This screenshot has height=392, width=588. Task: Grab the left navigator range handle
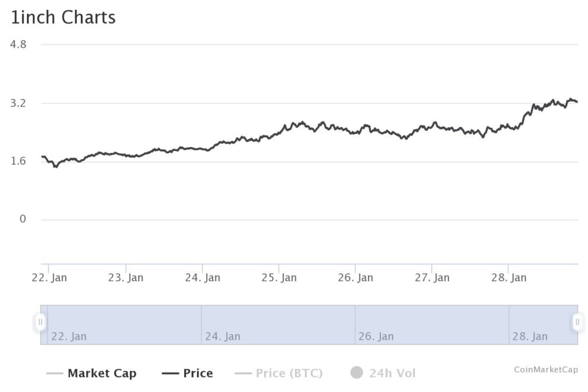41,322
